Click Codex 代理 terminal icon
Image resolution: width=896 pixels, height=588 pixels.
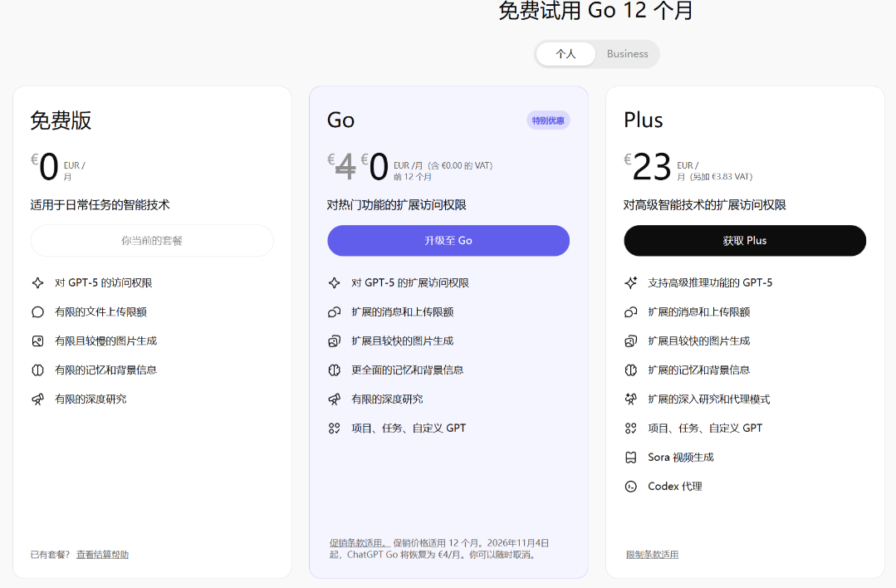pyautogui.click(x=631, y=487)
